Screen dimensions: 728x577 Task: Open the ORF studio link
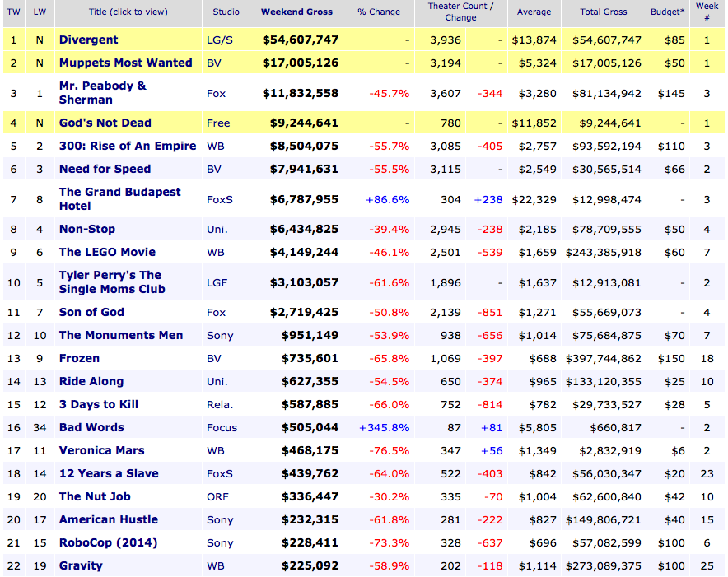click(x=217, y=497)
